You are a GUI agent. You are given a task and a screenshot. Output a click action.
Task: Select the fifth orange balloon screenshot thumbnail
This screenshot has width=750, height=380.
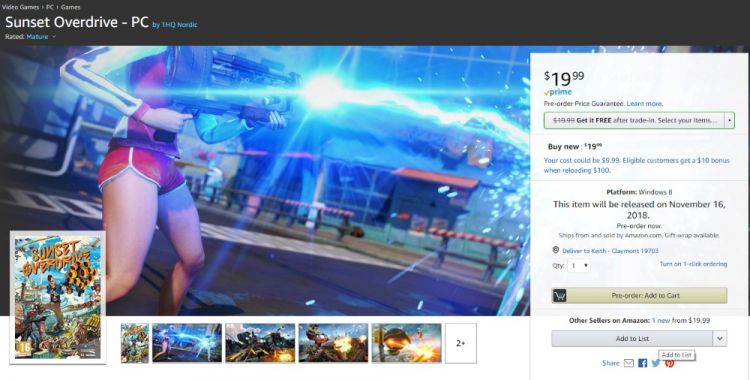pos(407,343)
